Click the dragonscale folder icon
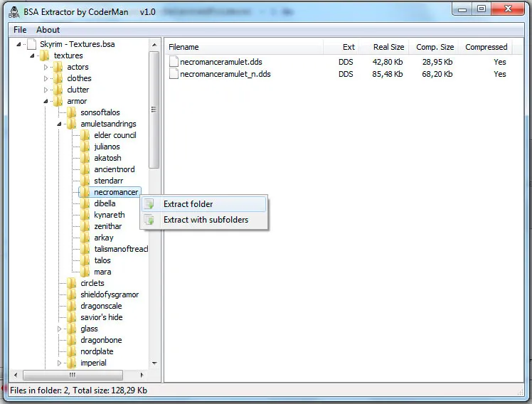532x404 pixels. [x=71, y=306]
